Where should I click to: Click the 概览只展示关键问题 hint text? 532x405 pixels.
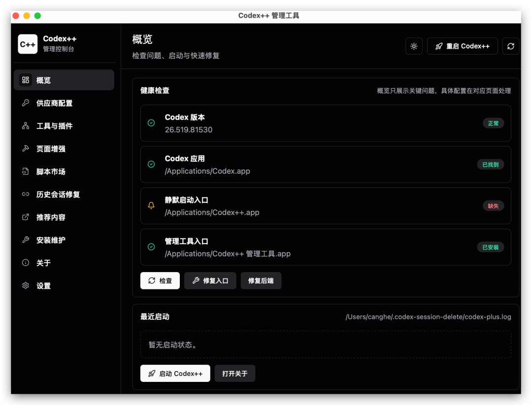point(444,91)
